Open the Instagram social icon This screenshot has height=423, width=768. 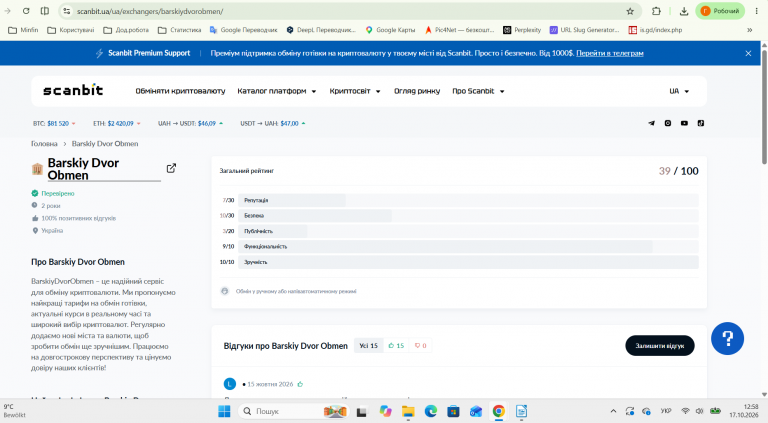pos(668,123)
